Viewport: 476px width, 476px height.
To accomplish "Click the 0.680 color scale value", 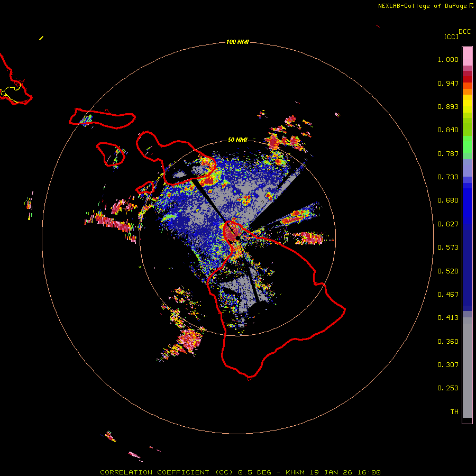I will (448, 200).
